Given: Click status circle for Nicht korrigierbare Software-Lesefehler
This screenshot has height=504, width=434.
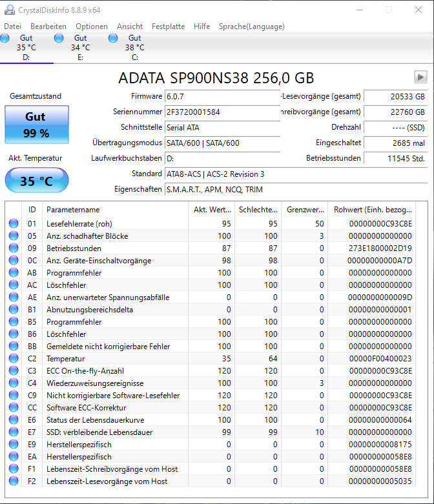Looking at the screenshot, I should click(14, 395).
